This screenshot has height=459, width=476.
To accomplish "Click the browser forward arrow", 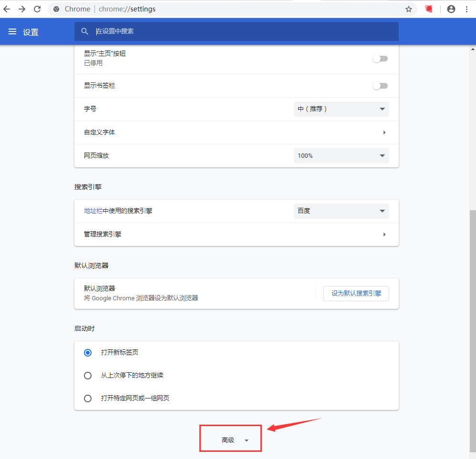I will [x=22, y=9].
